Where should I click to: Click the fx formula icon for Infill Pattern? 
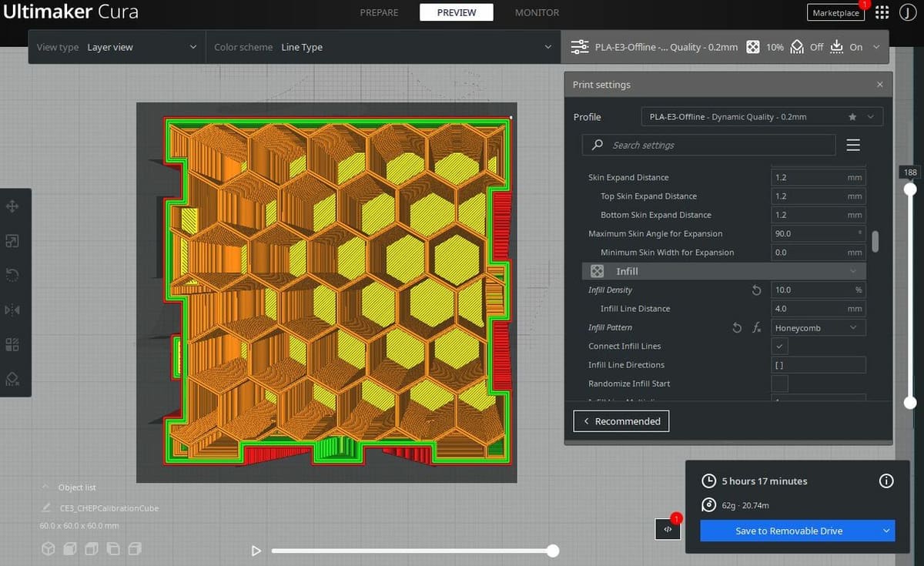757,328
